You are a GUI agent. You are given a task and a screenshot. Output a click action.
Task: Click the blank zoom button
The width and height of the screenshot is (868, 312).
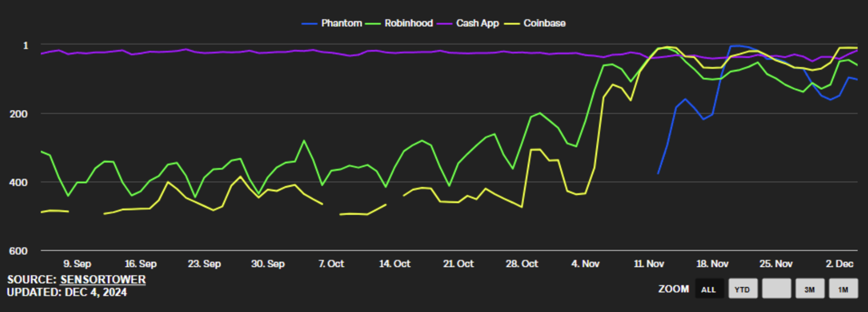(776, 289)
